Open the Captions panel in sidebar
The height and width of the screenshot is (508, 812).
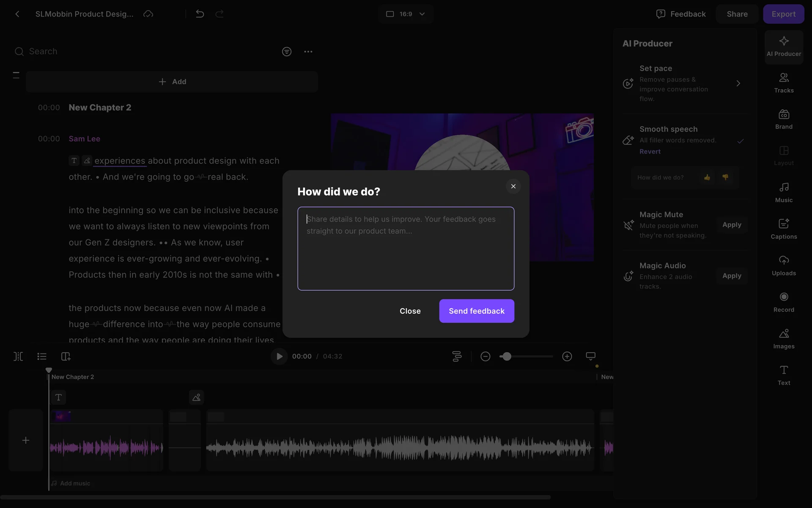tap(784, 229)
